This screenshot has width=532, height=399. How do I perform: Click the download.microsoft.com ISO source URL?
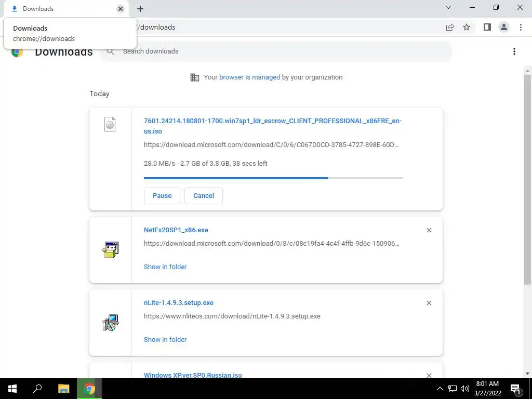(x=271, y=145)
